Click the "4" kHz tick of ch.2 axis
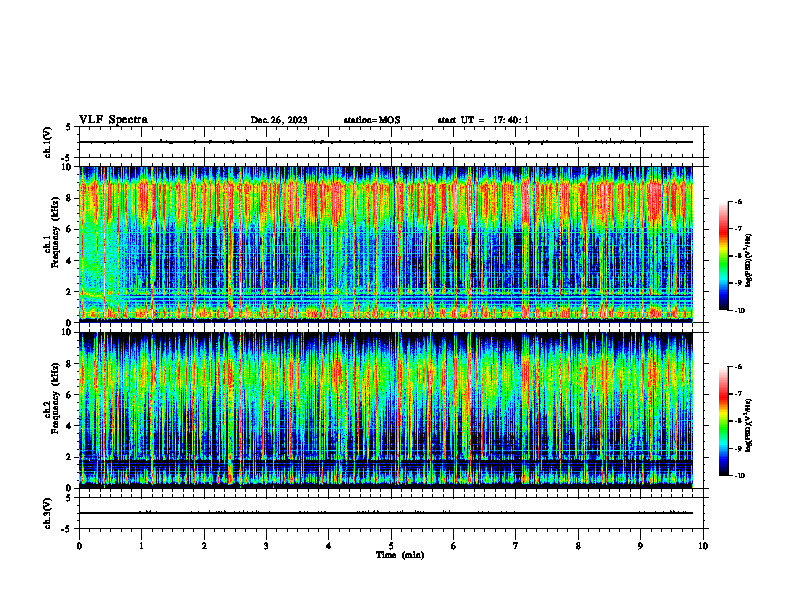The width and height of the screenshot is (792, 612). pos(70,426)
